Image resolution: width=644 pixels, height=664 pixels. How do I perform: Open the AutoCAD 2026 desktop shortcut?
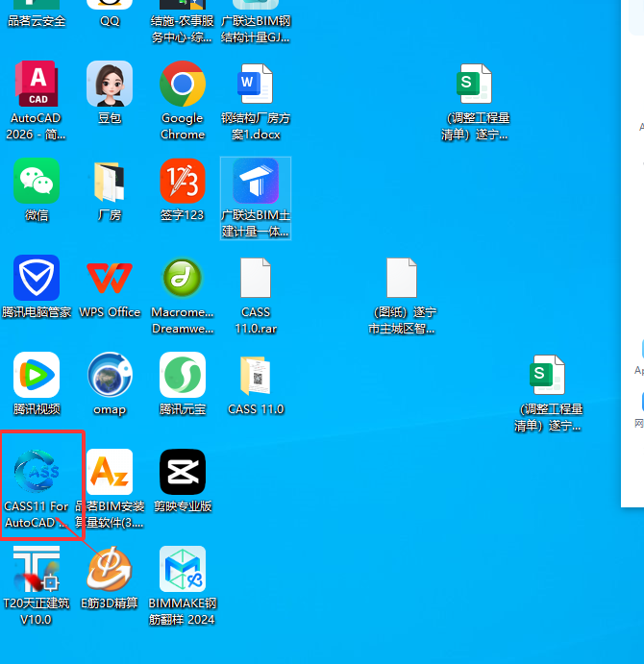37,84
